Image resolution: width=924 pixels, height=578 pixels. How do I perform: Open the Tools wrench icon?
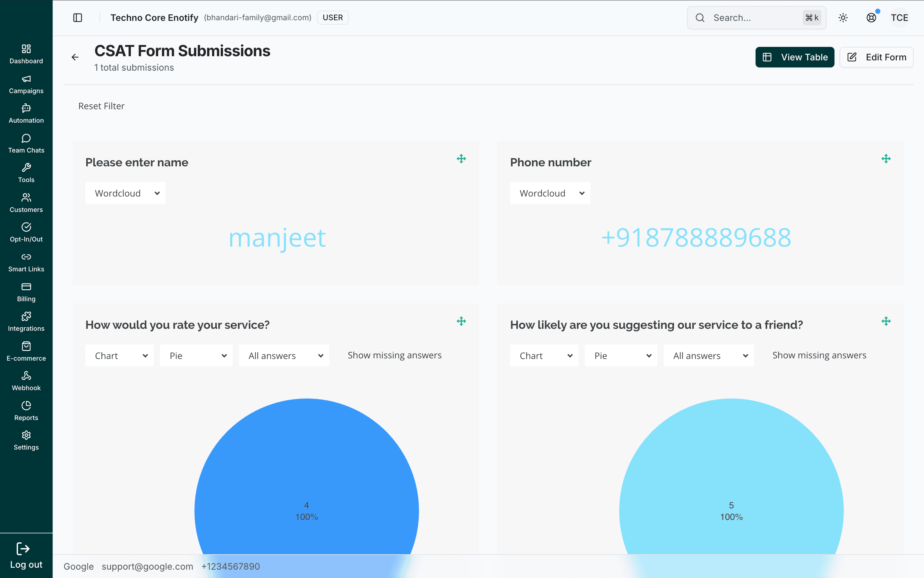[x=26, y=167]
